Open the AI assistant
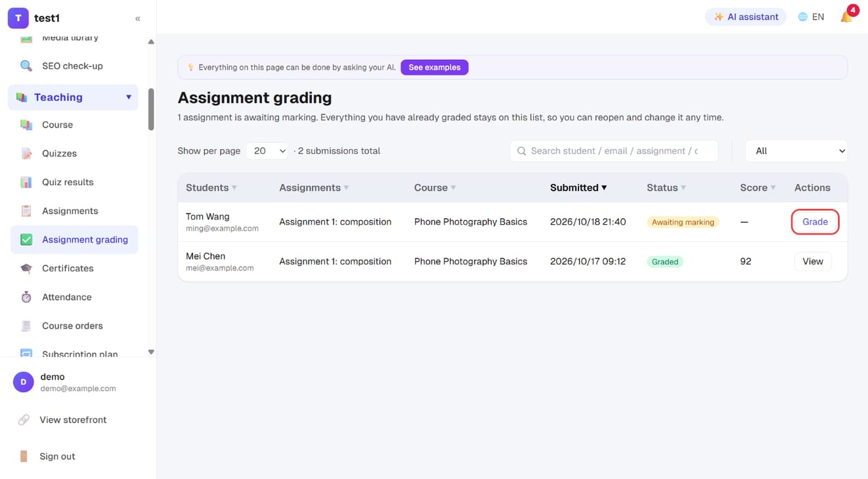The image size is (868, 479). coord(746,17)
